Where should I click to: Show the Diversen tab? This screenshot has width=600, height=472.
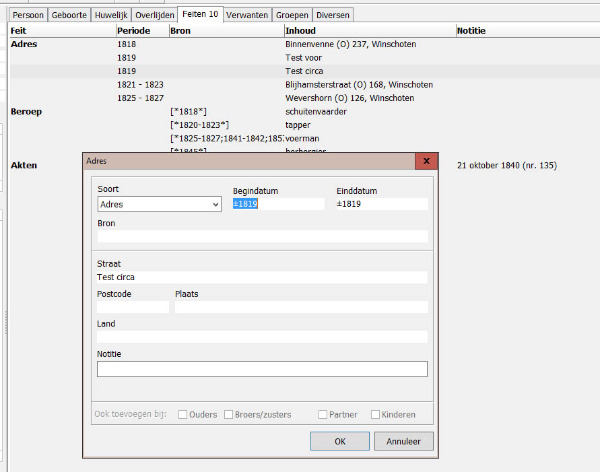coord(332,15)
